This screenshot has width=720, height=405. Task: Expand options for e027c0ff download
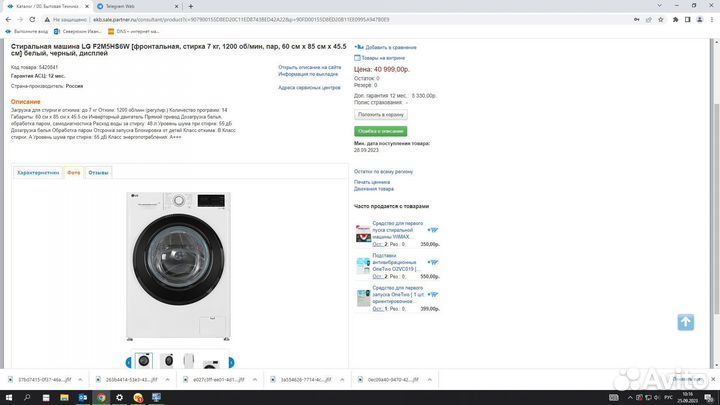tap(254, 380)
